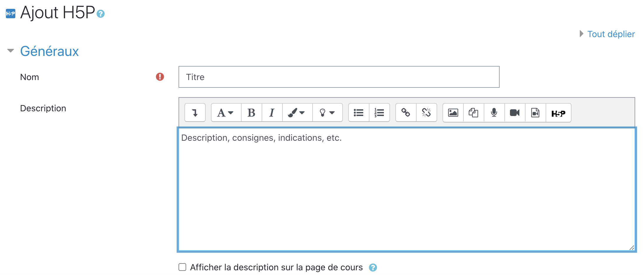Record video with camera icon
Viewport: 644px width, 275px height.
(515, 113)
